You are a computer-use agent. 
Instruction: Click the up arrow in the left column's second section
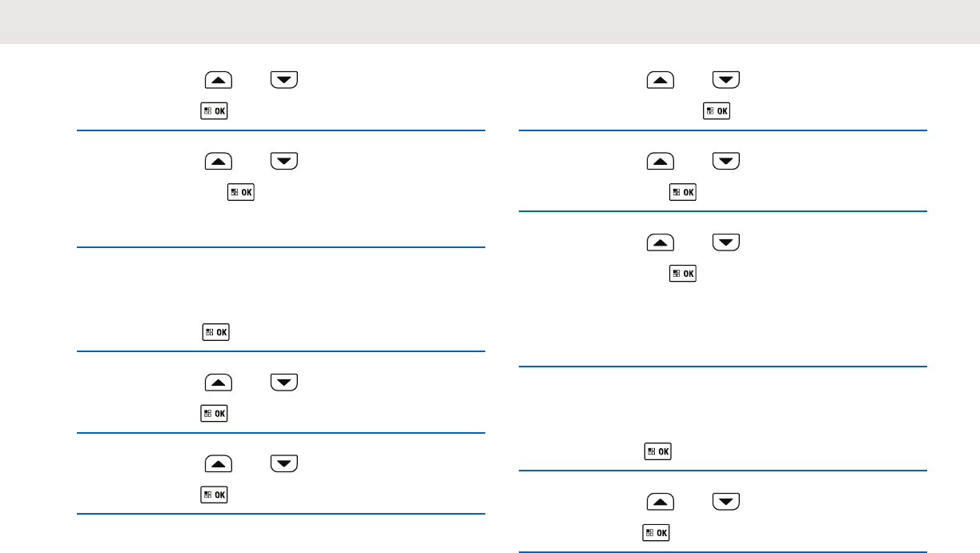pyautogui.click(x=219, y=161)
